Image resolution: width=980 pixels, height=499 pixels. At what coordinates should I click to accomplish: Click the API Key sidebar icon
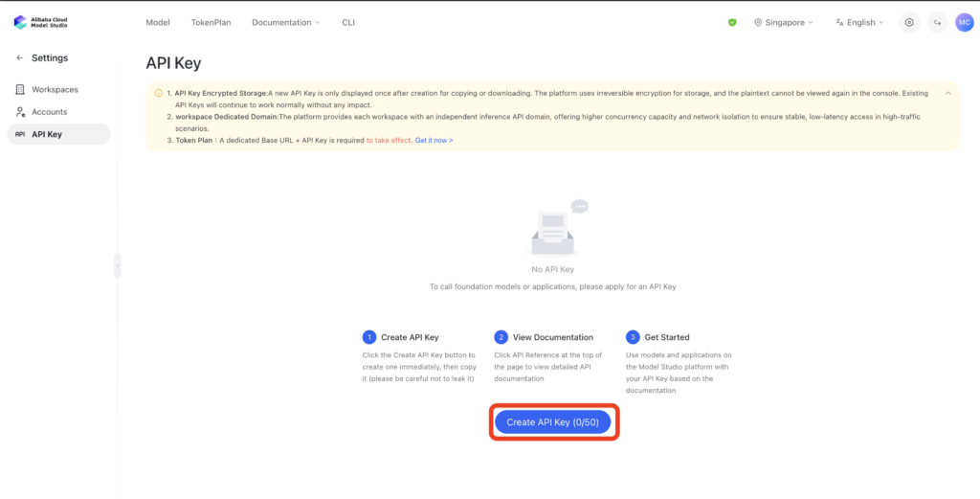[x=20, y=134]
